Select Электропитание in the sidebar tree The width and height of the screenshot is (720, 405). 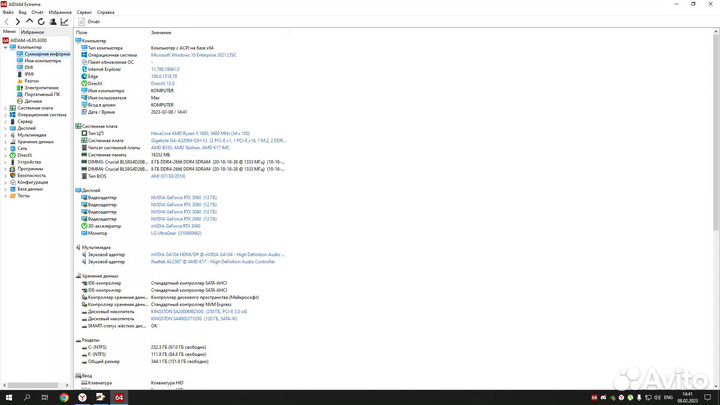click(x=41, y=87)
